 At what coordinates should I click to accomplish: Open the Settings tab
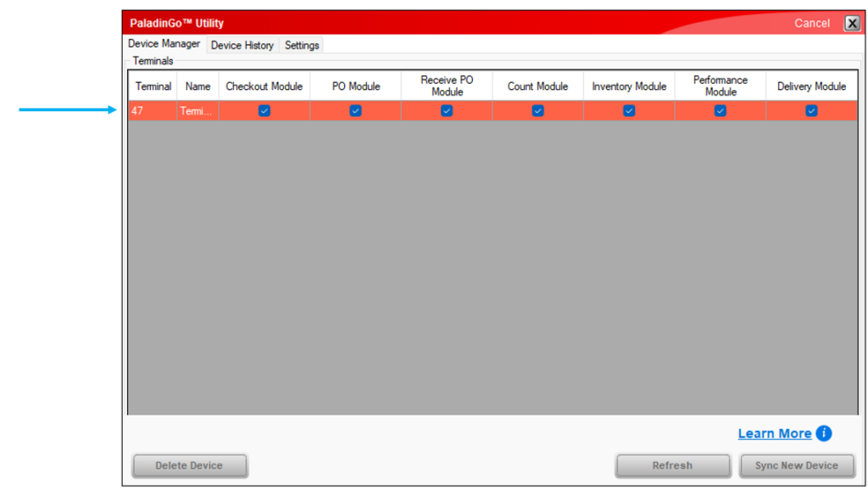coord(302,45)
